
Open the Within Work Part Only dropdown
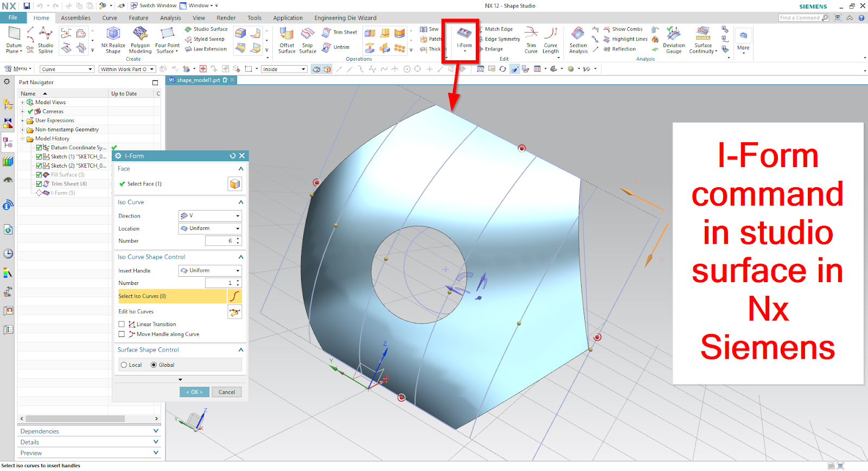tap(127, 69)
